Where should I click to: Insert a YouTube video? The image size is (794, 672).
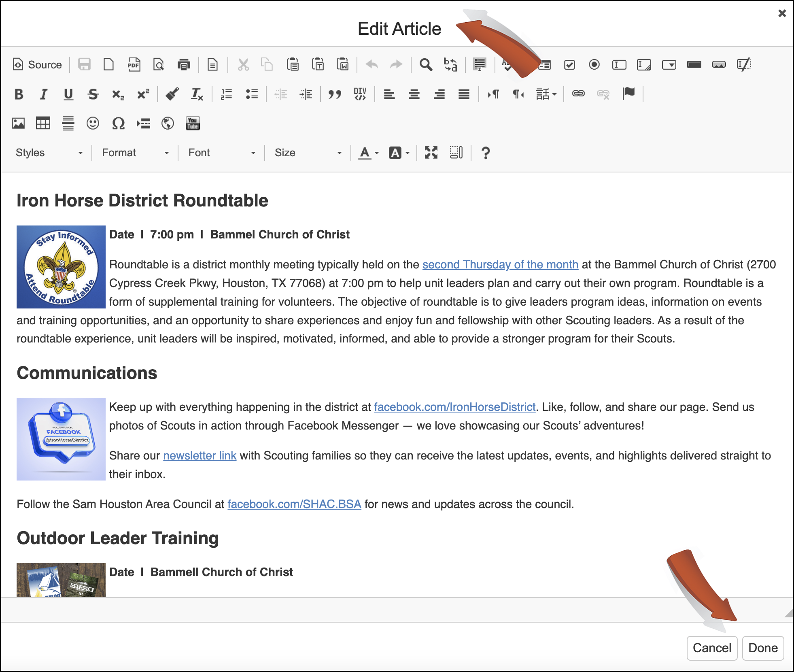(x=193, y=123)
